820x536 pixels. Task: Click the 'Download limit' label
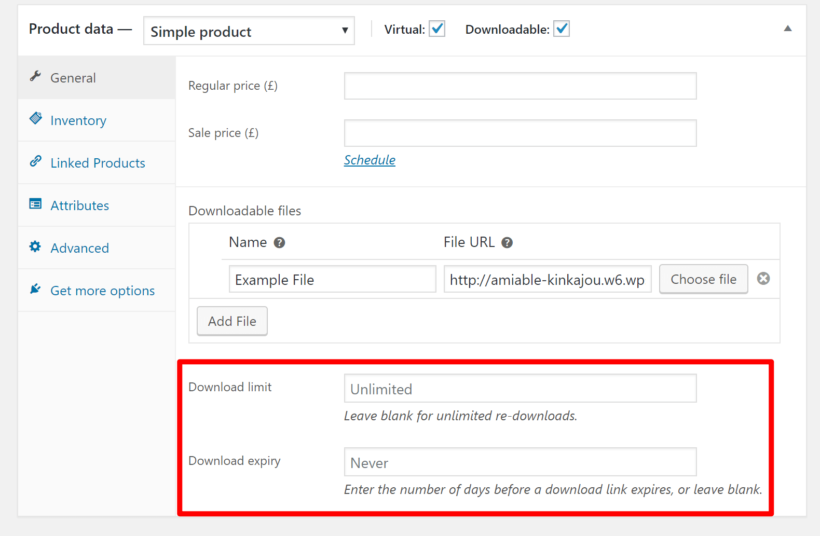click(230, 387)
